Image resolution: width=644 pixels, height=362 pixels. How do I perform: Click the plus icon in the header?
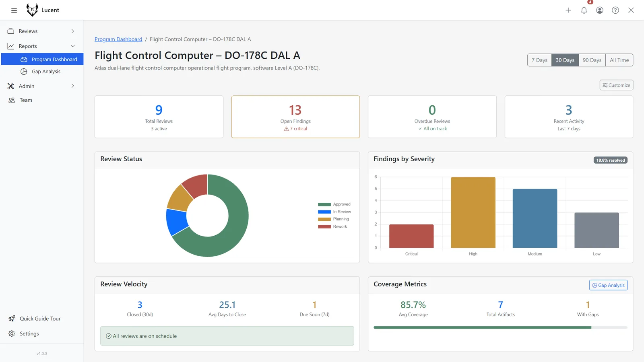click(x=568, y=10)
